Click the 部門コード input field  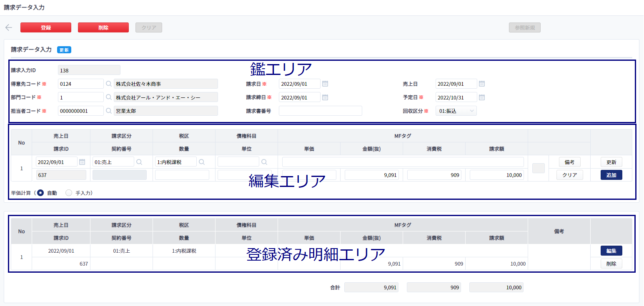coord(81,97)
